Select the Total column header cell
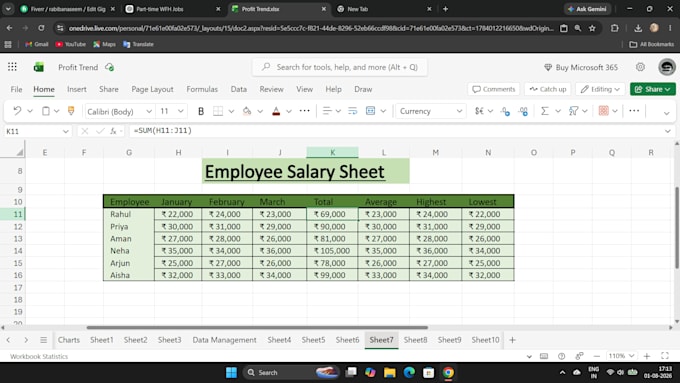Image resolution: width=680 pixels, height=383 pixels. [332, 202]
